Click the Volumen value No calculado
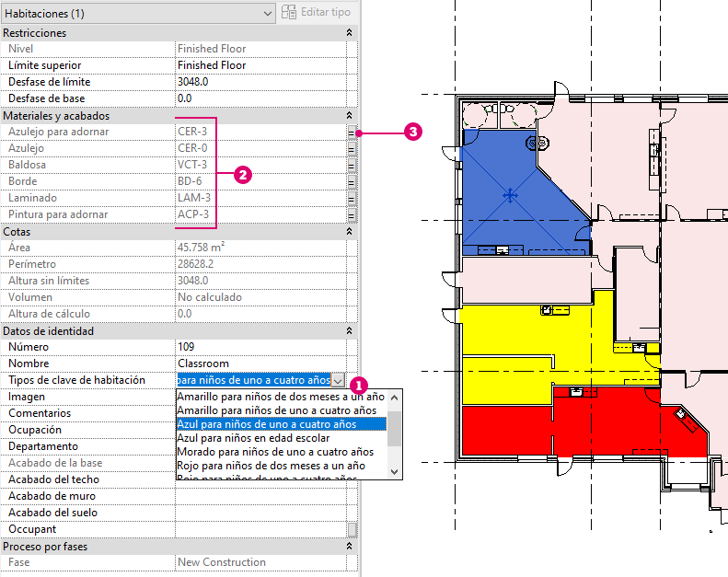The width and height of the screenshot is (728, 577). click(210, 297)
